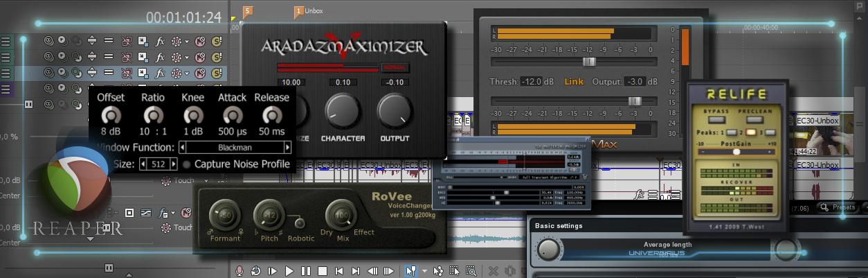Select the Selection Edit tool
Viewport: 868px width, 278px height.
[x=455, y=271]
